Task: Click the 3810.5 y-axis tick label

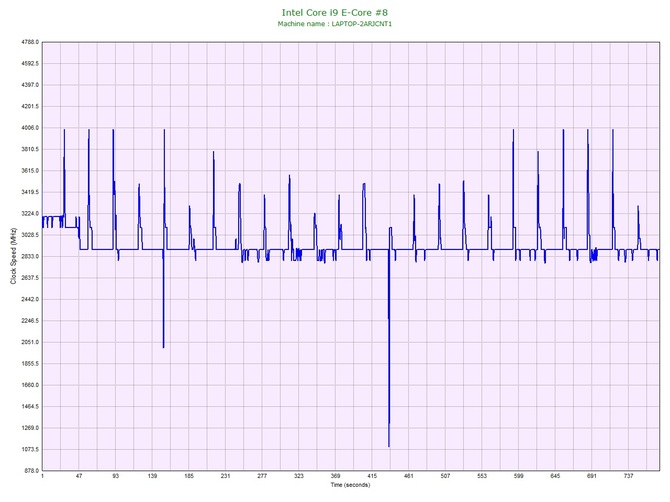Action: (30, 150)
